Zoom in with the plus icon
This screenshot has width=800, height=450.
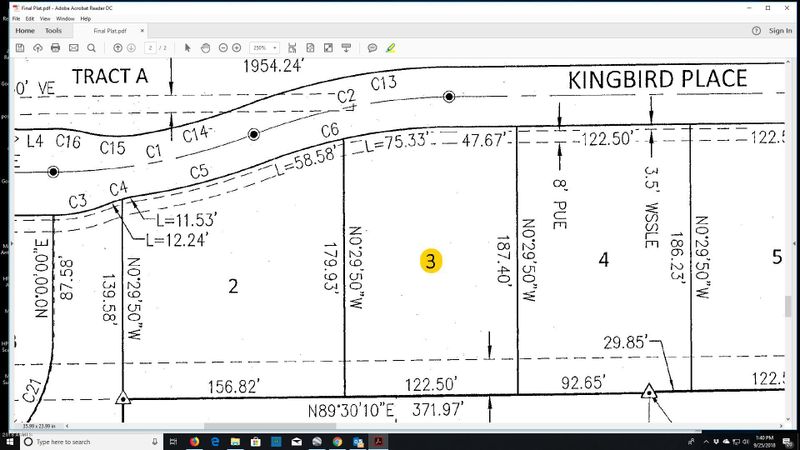pos(237,48)
